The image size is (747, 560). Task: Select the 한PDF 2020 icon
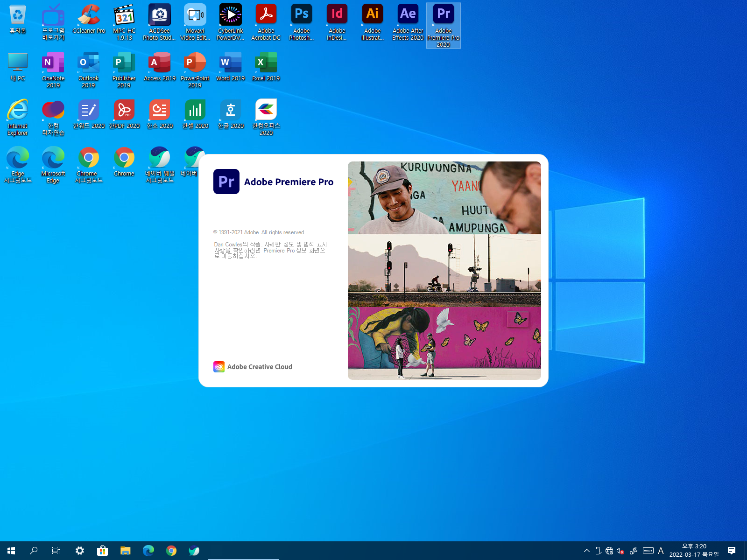tap(124, 114)
